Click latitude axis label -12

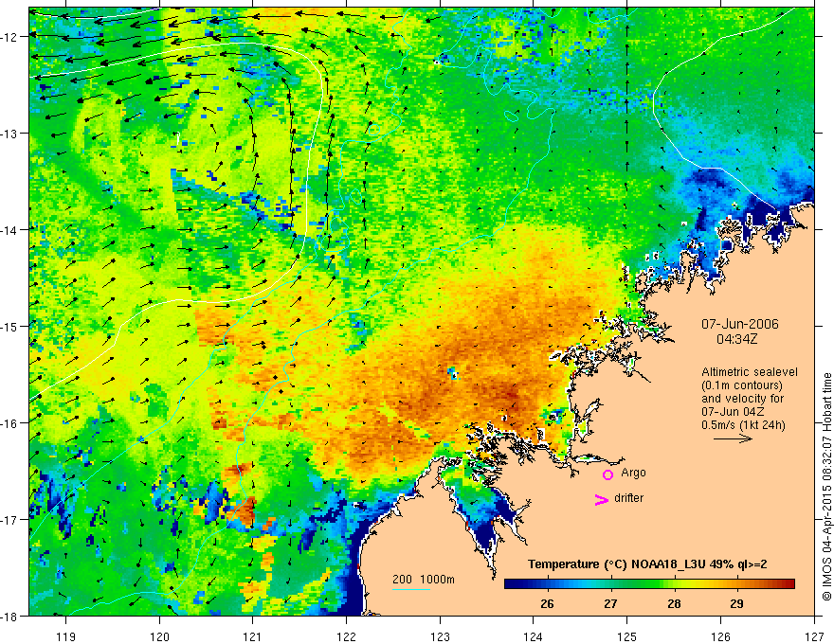click(9, 37)
